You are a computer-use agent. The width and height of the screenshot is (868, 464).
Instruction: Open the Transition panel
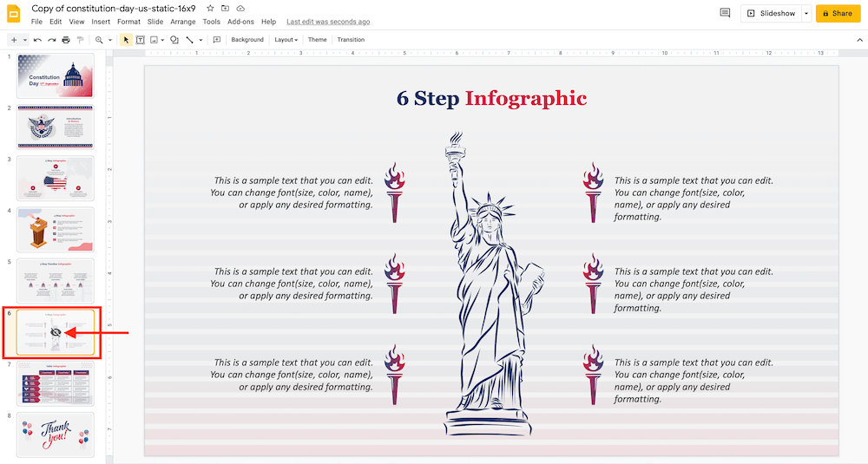[x=351, y=40]
